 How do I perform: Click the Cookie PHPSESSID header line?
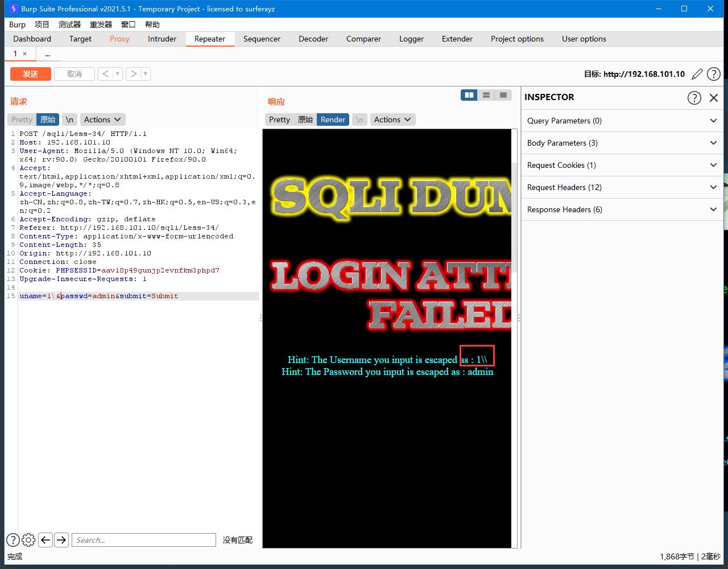point(119,270)
